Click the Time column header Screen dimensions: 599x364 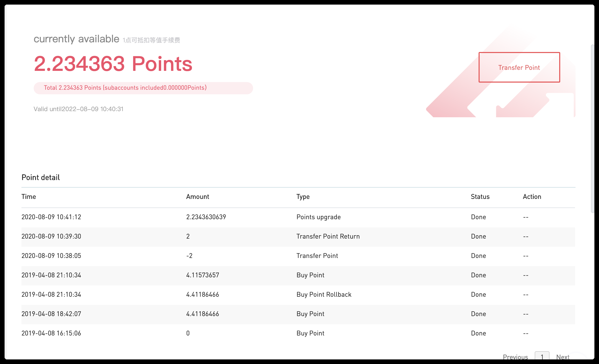tap(29, 197)
